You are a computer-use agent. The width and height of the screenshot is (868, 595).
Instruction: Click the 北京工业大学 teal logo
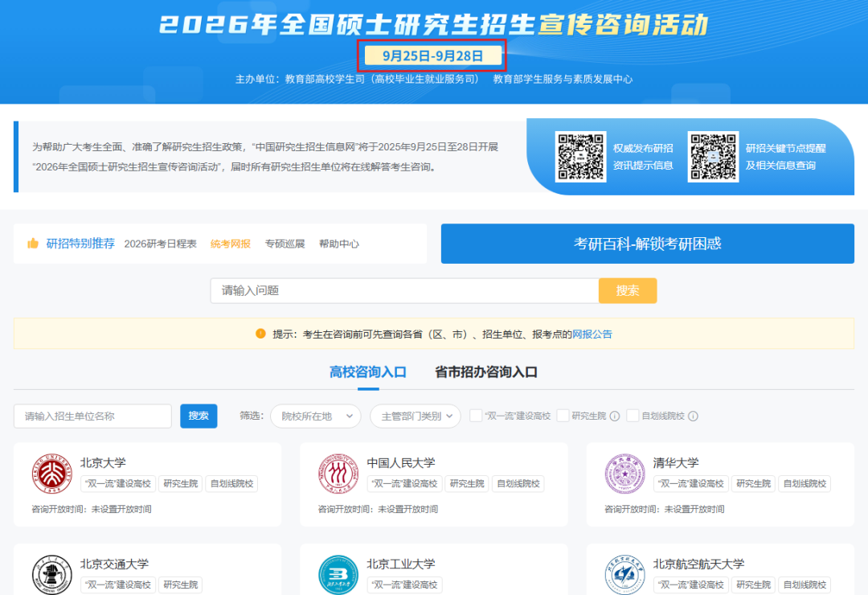[x=338, y=575]
